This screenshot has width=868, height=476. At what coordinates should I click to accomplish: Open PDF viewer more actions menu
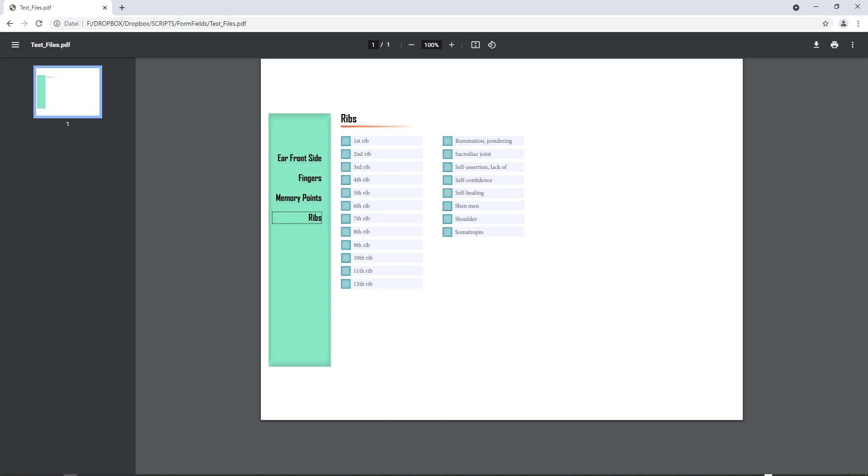(x=853, y=45)
